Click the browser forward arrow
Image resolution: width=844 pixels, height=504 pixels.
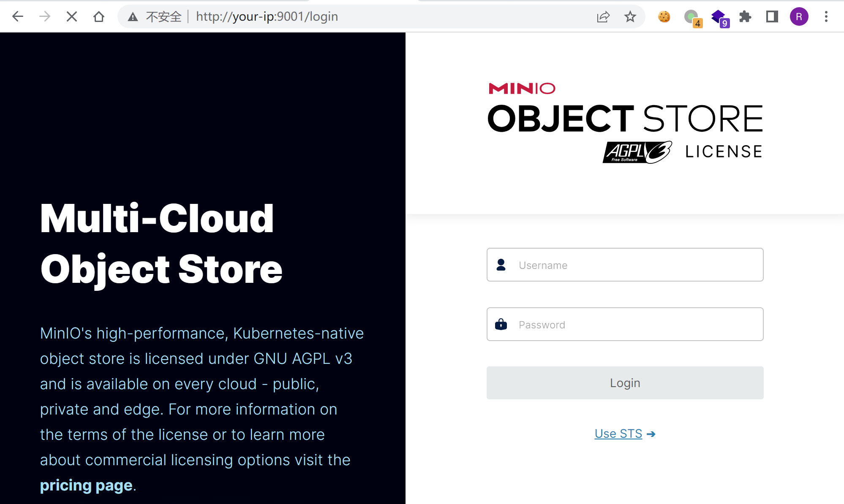[44, 16]
